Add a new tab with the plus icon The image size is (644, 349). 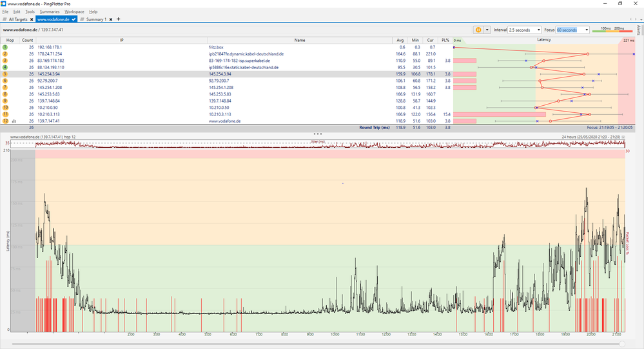pyautogui.click(x=118, y=19)
